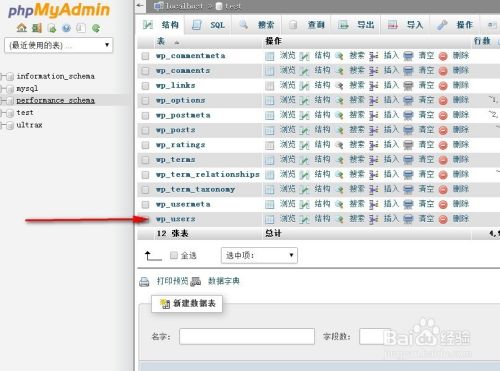500x371 pixels.
Task: Click the data dictionary icon
Action: 196,282
